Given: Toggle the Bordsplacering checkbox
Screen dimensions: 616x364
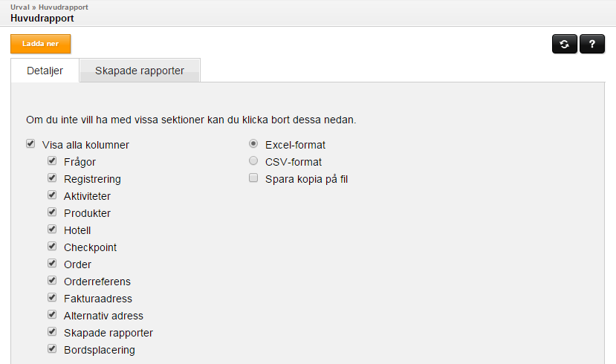Looking at the screenshot, I should click(52, 348).
